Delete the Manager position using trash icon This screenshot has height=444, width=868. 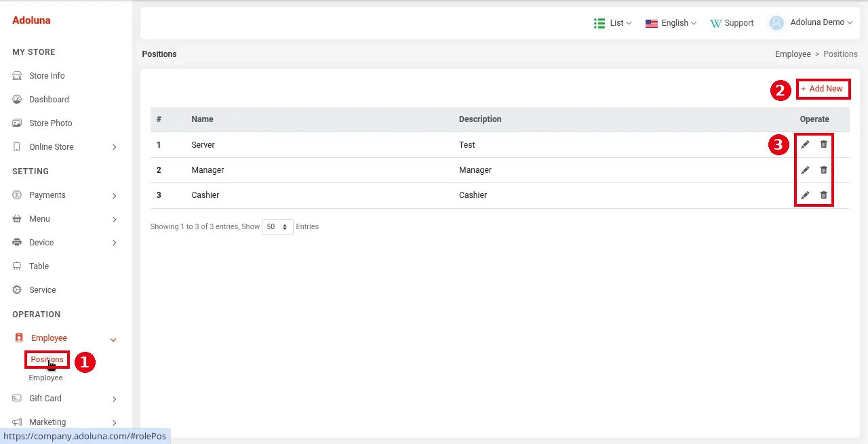(x=824, y=170)
